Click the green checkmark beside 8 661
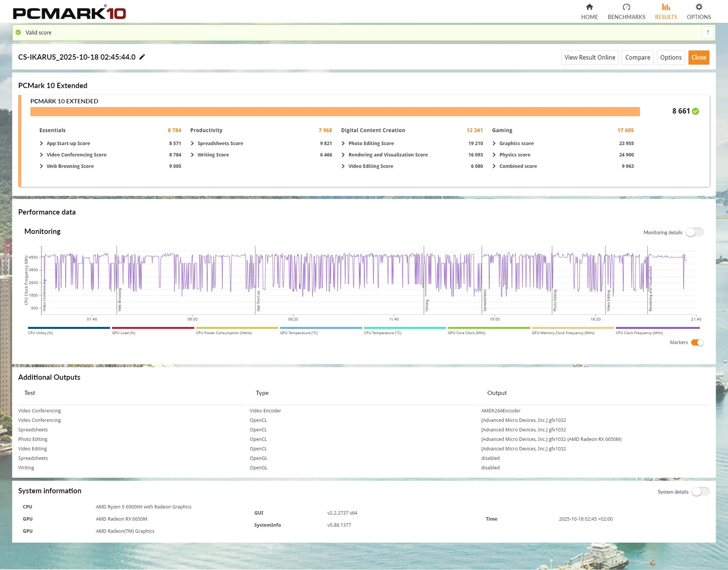This screenshot has height=570, width=728. (695, 111)
